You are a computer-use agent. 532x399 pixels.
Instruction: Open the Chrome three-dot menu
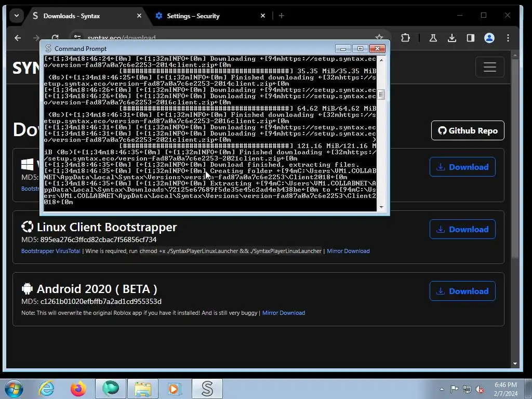(x=508, y=38)
